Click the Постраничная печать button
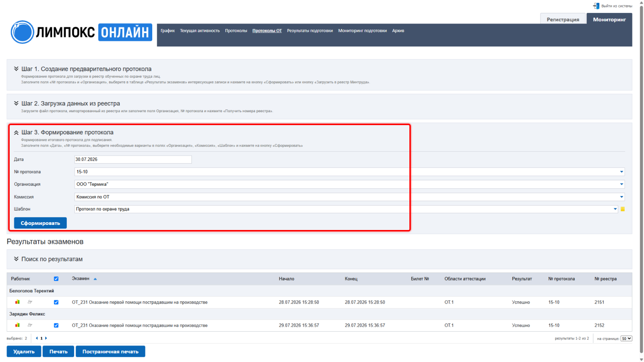 point(110,351)
